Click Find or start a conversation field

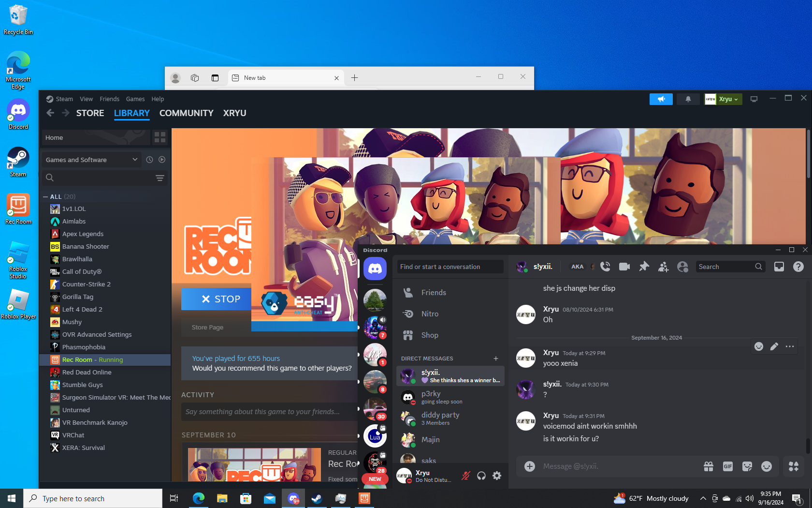[x=450, y=267]
